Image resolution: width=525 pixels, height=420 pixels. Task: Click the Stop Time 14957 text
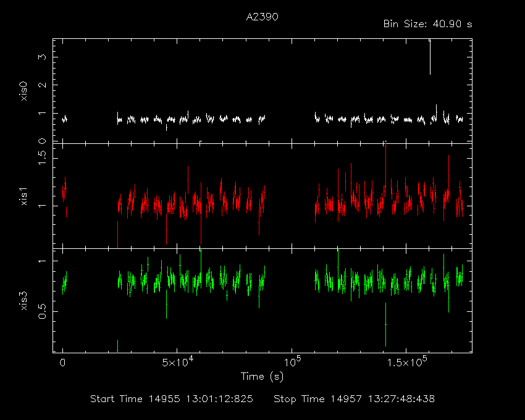click(355, 399)
